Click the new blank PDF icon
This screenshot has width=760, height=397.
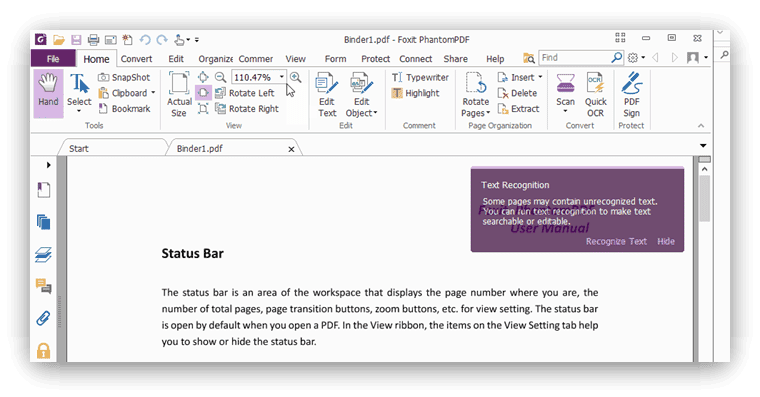click(x=127, y=40)
